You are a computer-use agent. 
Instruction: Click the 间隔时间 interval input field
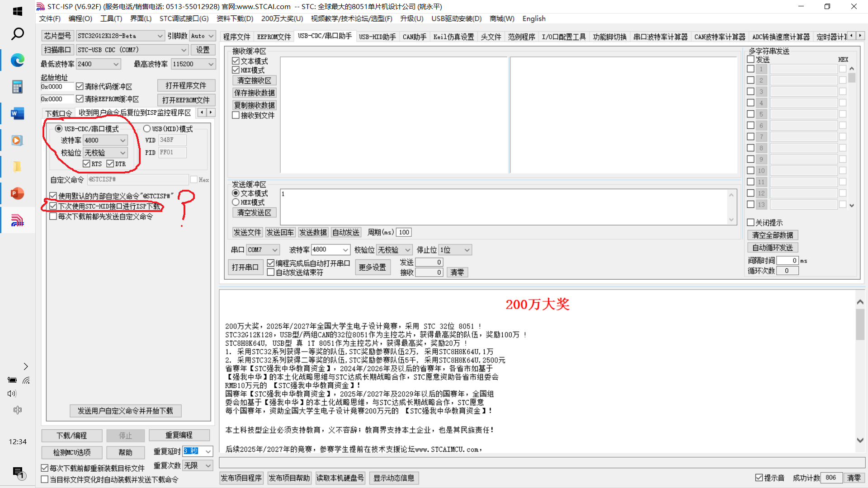pos(788,261)
